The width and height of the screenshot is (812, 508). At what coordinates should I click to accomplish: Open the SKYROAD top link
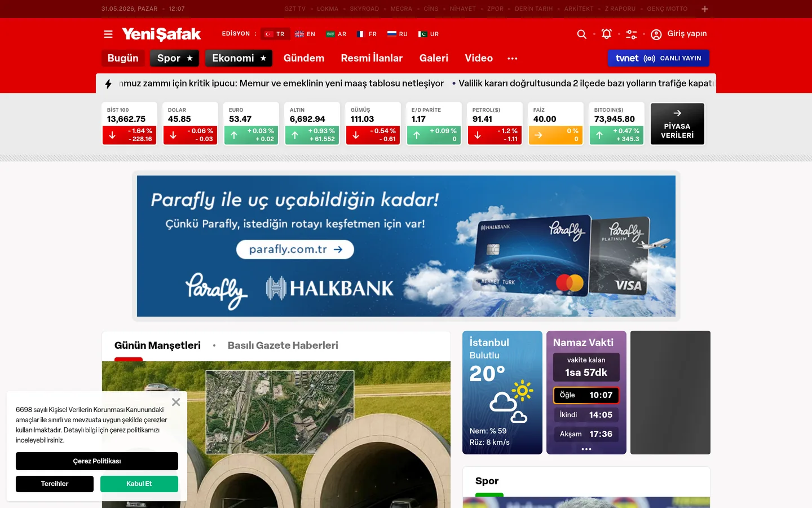(x=364, y=9)
